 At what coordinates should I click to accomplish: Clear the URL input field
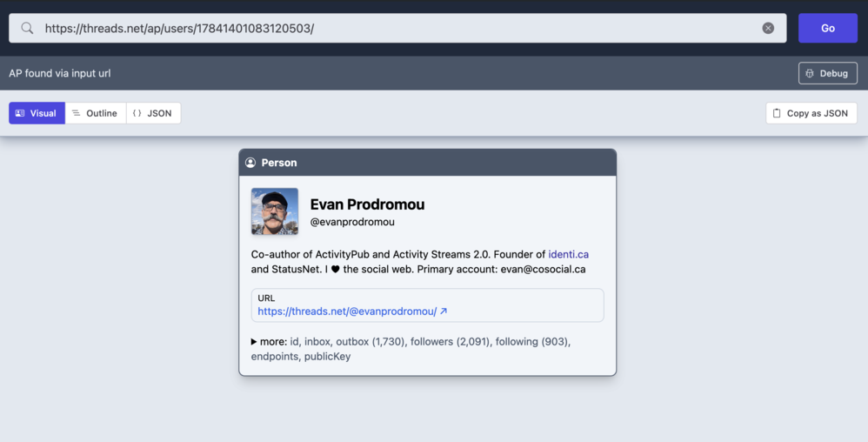(x=768, y=28)
